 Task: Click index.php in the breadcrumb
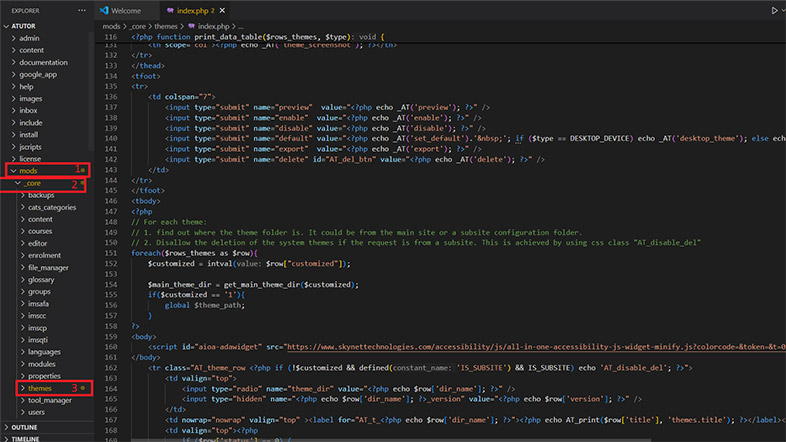(213, 26)
